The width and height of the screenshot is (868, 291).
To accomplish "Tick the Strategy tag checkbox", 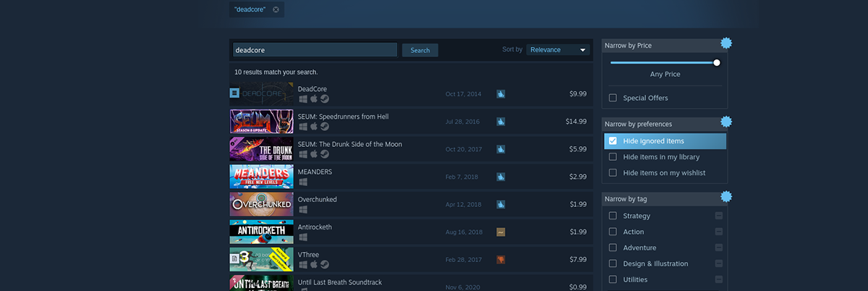I will point(613,216).
